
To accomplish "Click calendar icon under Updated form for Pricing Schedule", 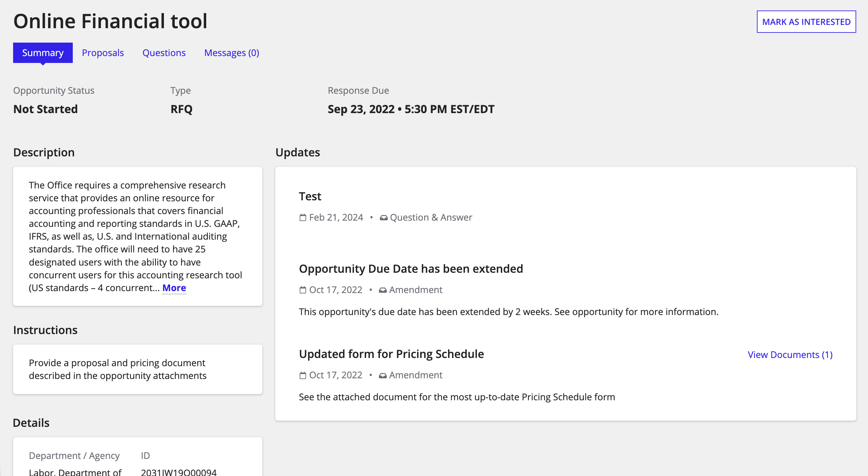I will point(303,375).
